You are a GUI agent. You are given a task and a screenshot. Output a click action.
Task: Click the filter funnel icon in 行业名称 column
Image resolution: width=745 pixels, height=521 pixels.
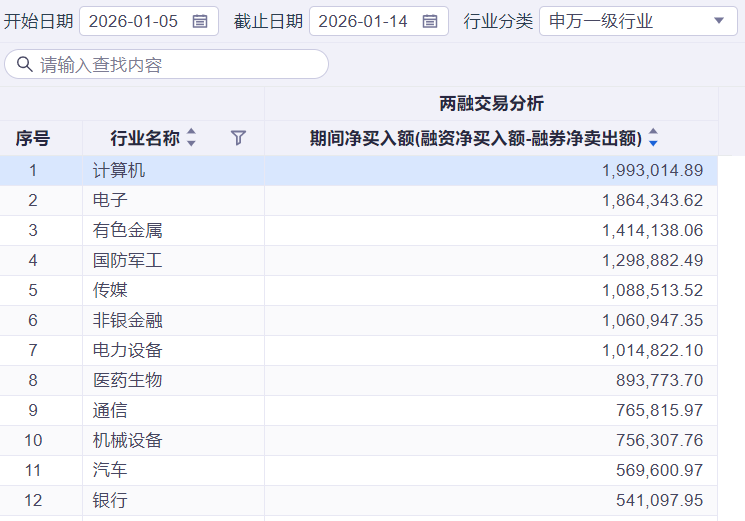tap(238, 138)
